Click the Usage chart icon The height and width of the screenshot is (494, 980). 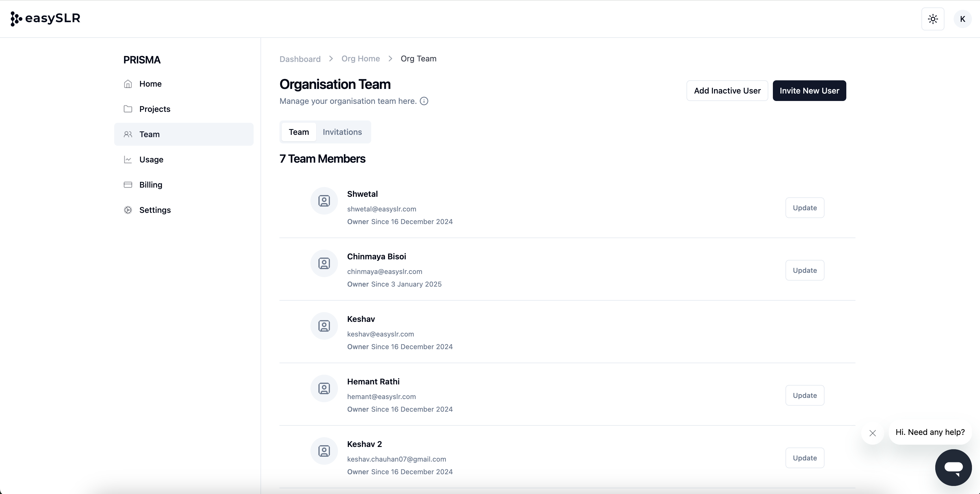[x=128, y=159]
